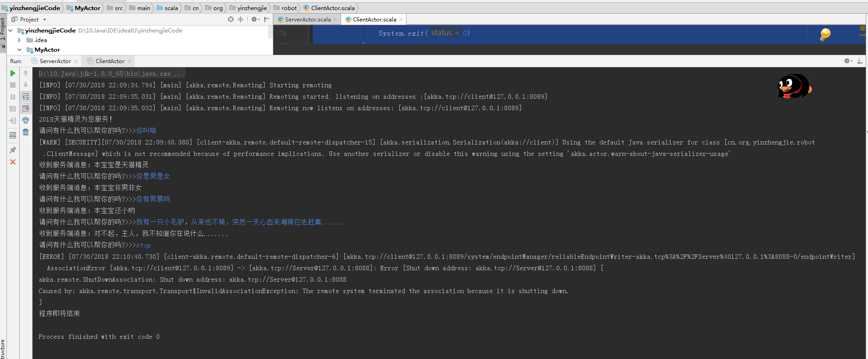
Task: Click the Stop process square icon
Action: click(x=13, y=85)
